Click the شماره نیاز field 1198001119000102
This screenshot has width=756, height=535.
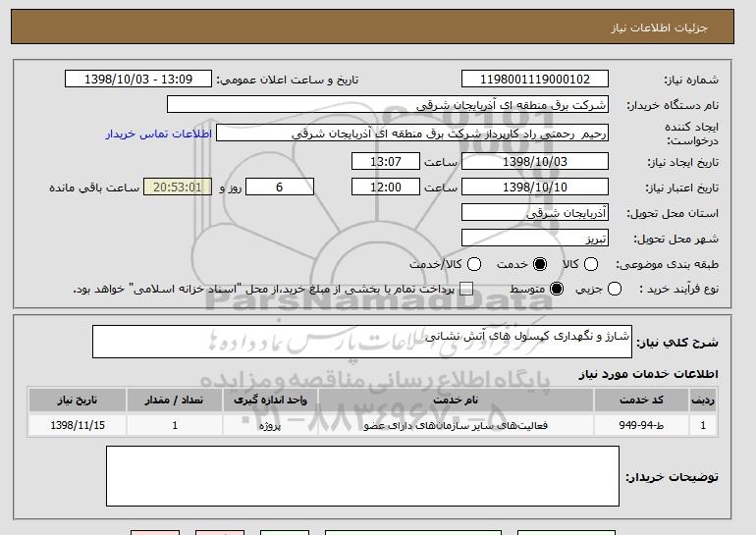pyautogui.click(x=535, y=80)
